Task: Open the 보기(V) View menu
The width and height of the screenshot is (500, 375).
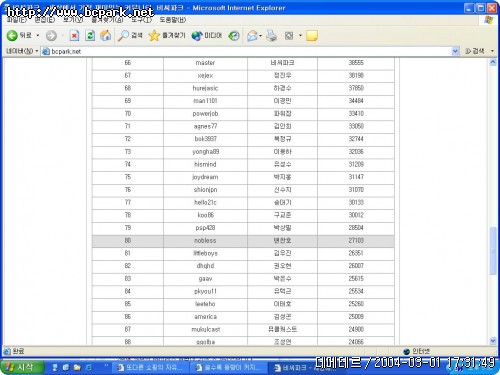Action: (x=73, y=20)
